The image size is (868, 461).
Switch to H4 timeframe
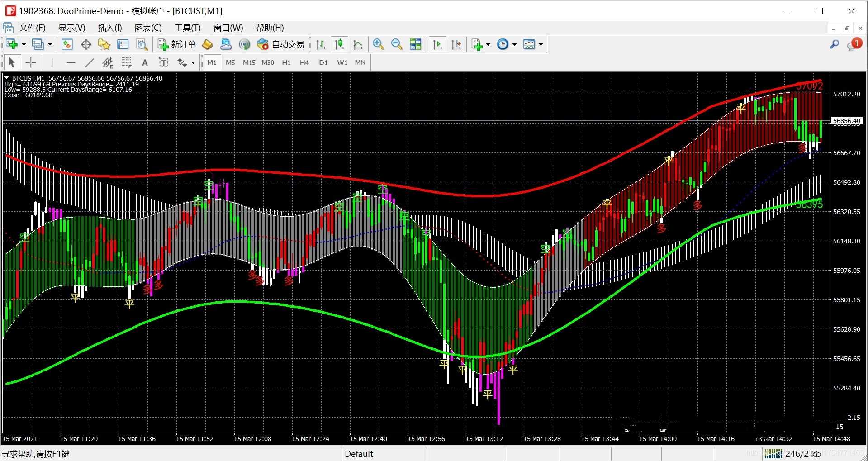click(x=304, y=62)
